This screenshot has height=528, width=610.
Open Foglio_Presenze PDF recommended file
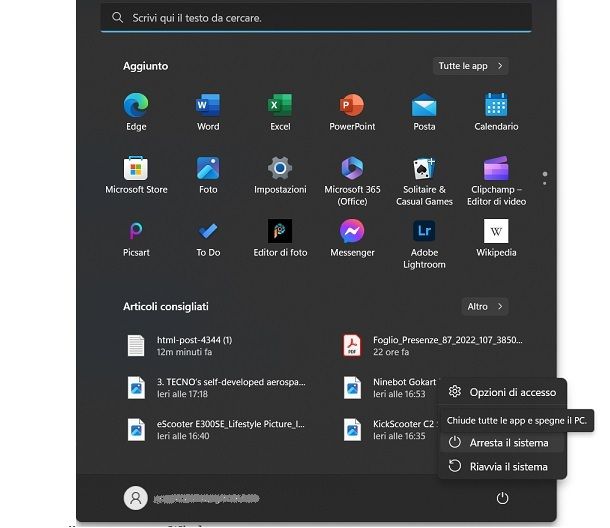coord(433,346)
